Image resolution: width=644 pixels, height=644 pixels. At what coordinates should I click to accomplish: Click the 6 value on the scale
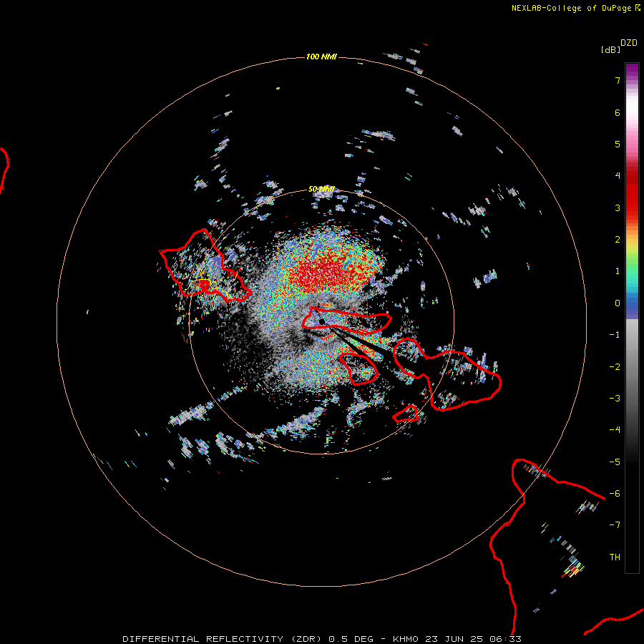(618, 112)
